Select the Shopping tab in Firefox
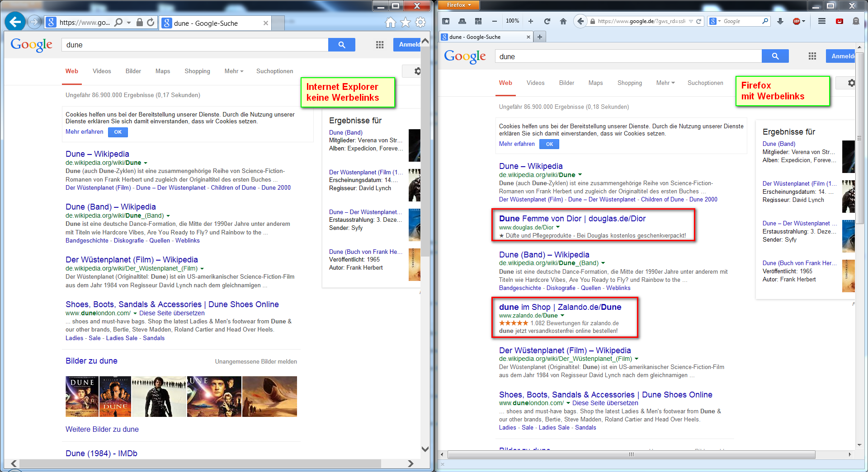This screenshot has height=472, width=868. [x=630, y=83]
